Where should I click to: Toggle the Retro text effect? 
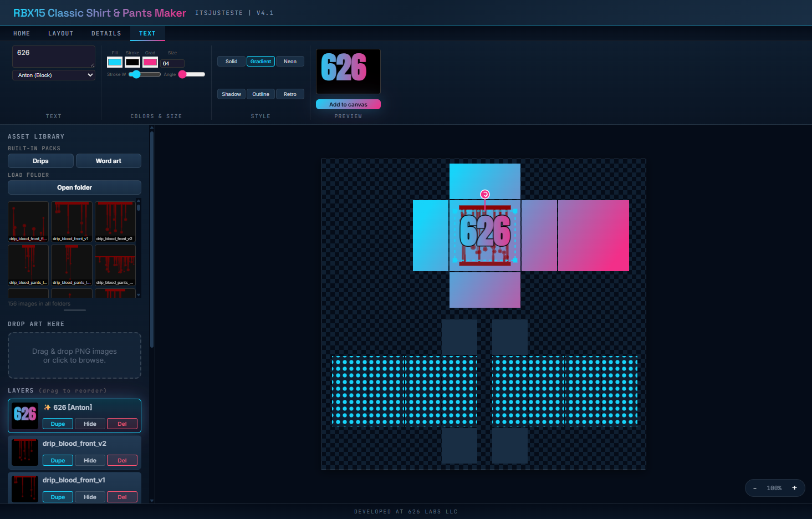(290, 94)
